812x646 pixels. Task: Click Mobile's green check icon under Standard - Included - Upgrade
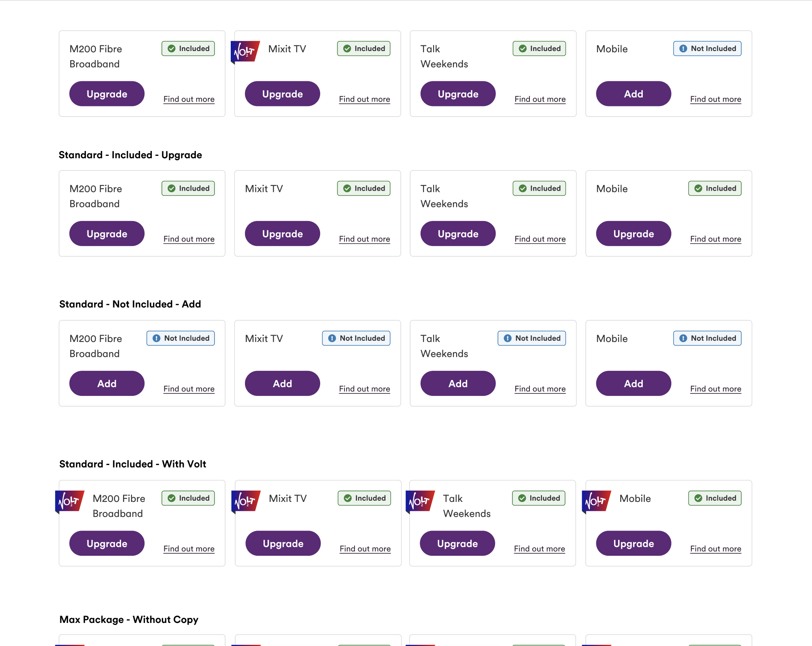(698, 189)
